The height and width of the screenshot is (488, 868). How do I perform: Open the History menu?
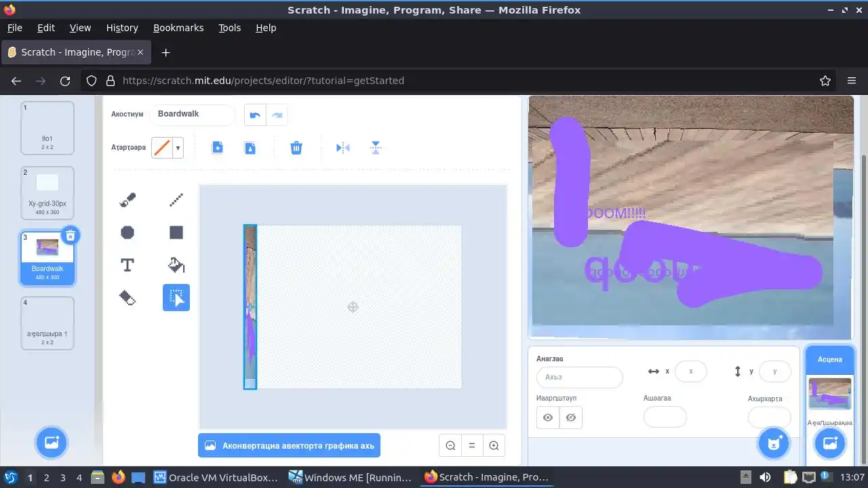click(122, 28)
